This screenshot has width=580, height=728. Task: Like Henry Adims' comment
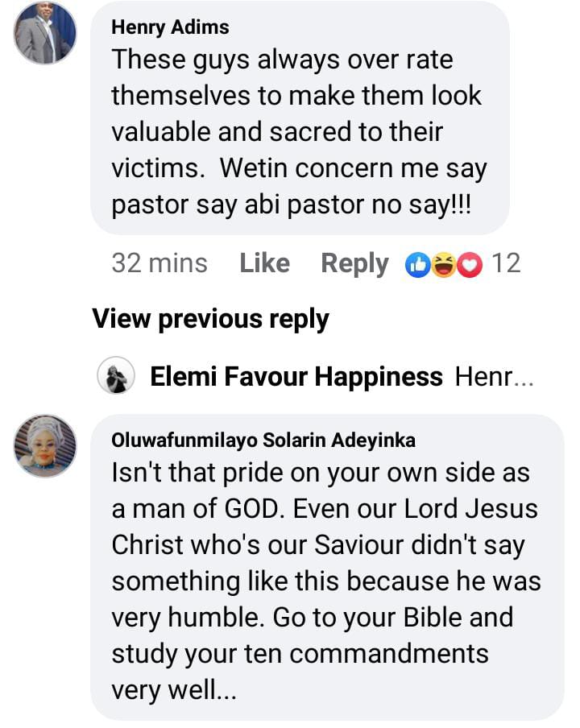tap(264, 263)
